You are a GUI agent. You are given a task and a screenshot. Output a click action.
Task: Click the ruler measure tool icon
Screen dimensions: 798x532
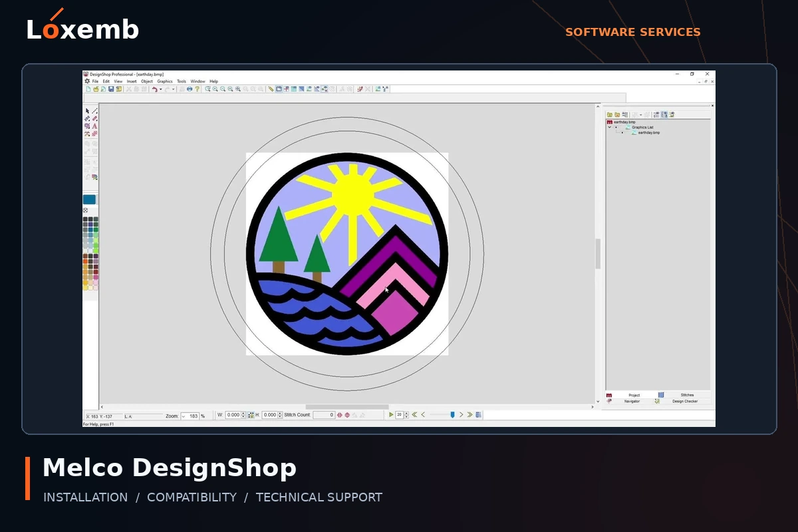(x=271, y=89)
